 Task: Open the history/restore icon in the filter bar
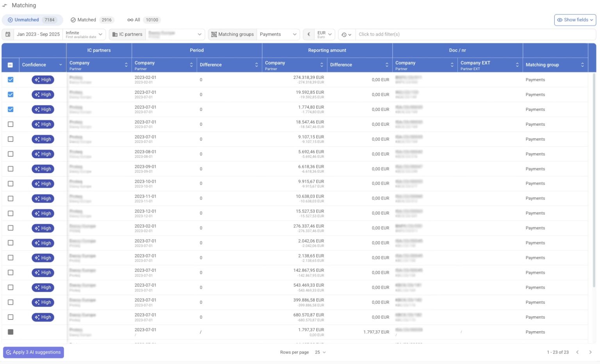click(343, 34)
